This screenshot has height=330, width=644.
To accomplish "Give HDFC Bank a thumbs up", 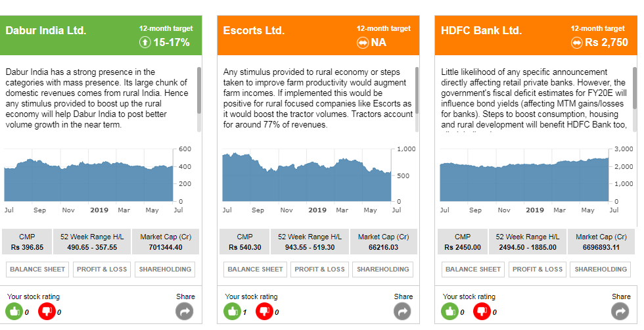I will tap(450, 311).
